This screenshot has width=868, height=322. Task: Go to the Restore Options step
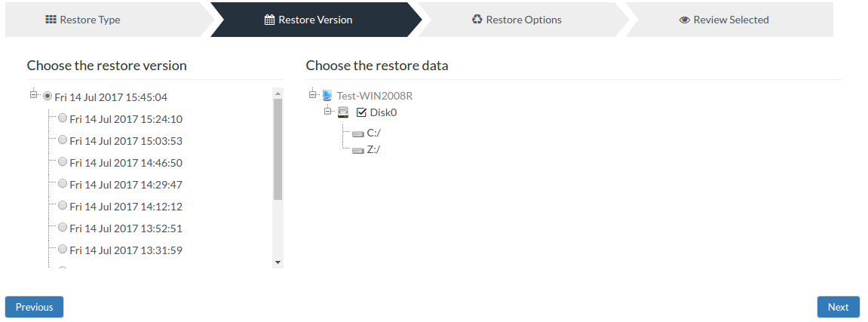tap(523, 20)
